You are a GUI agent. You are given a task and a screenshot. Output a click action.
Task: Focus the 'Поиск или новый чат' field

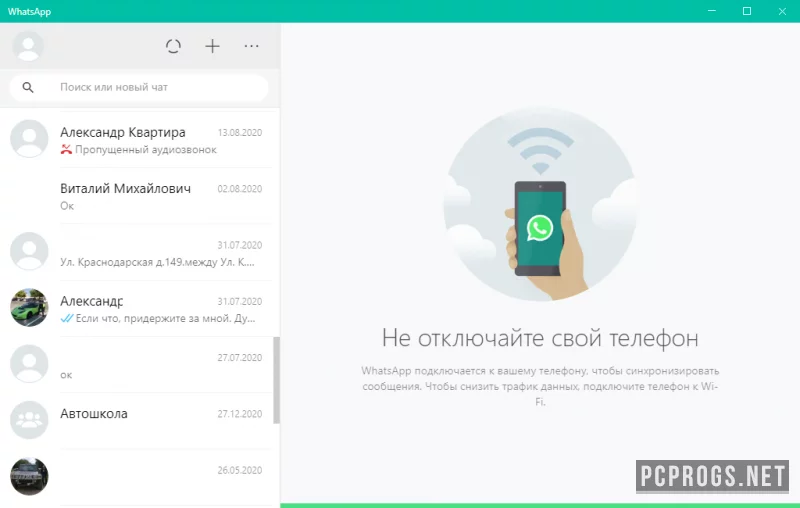point(139,88)
